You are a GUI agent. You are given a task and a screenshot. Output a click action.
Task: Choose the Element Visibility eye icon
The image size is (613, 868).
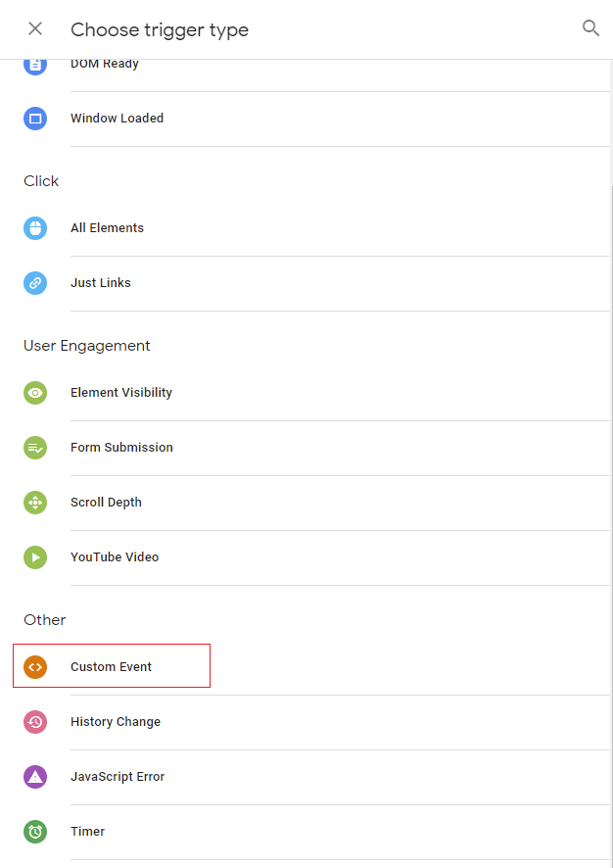tap(35, 393)
